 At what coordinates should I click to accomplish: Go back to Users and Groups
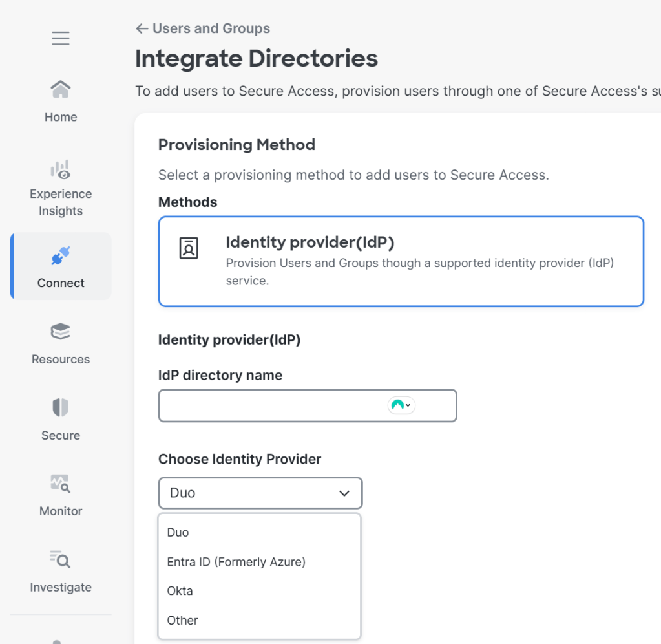pos(203,28)
